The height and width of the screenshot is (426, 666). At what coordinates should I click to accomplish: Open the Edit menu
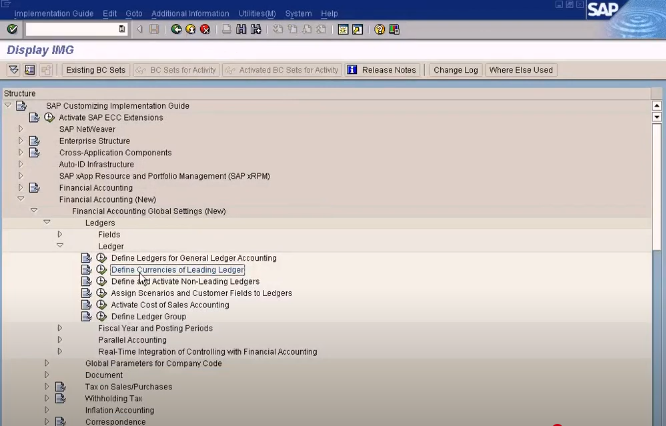tap(109, 14)
